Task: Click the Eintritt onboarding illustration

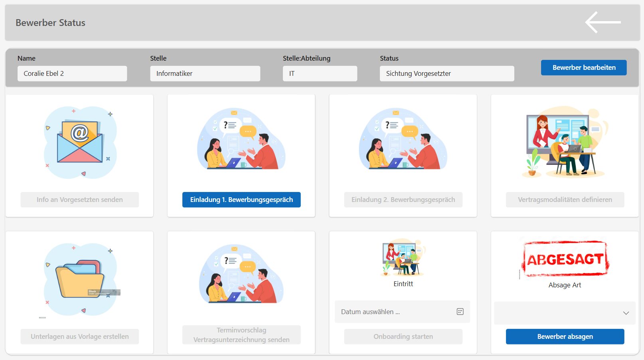Action: point(403,258)
